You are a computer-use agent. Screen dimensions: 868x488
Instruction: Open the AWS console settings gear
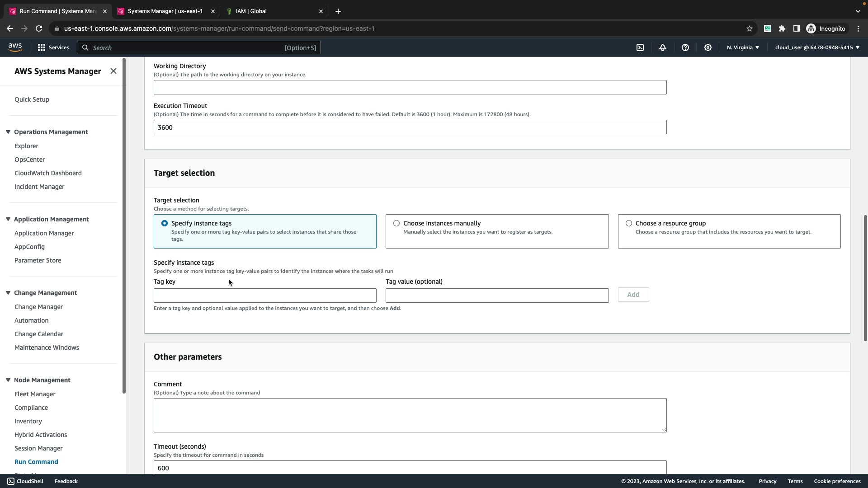[x=708, y=47]
